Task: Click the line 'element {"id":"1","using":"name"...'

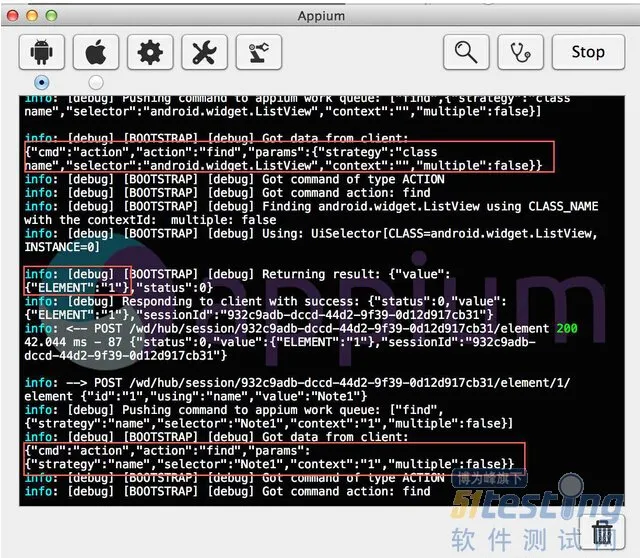Action: point(196,396)
